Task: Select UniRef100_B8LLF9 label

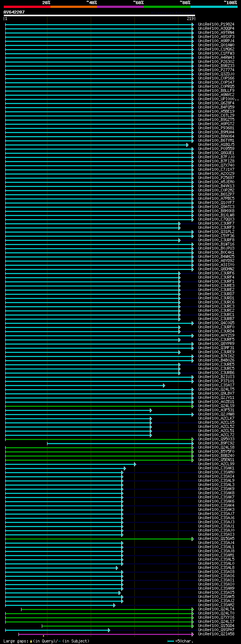Action: click(x=216, y=90)
